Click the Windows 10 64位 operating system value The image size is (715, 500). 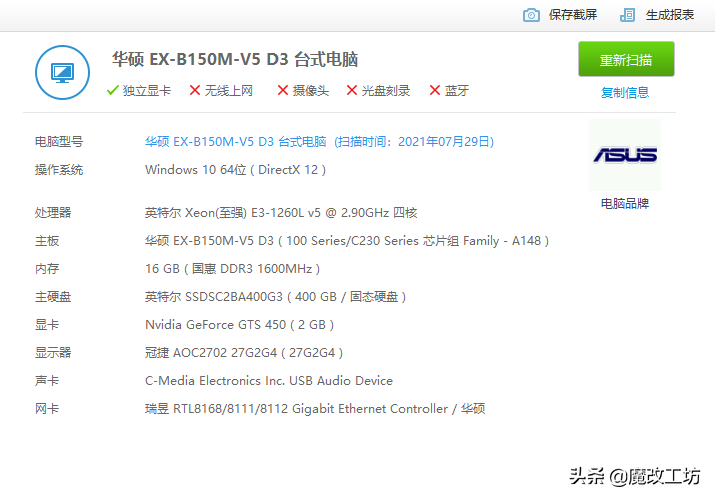pos(235,170)
